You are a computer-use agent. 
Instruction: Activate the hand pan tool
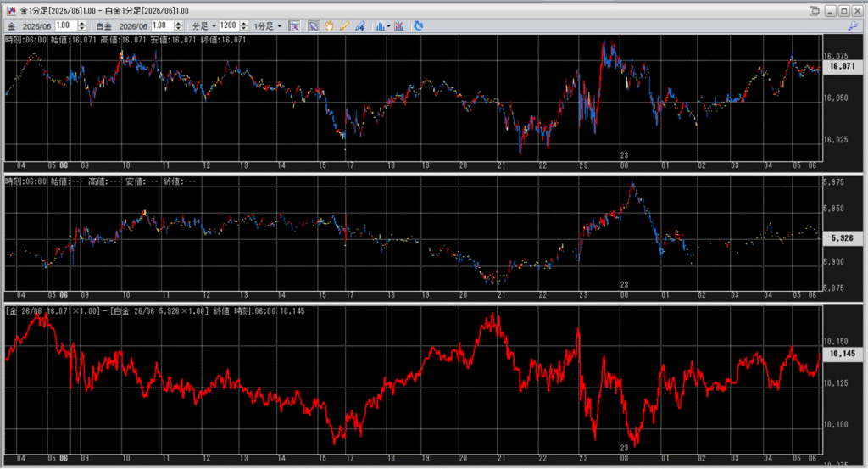(x=329, y=25)
